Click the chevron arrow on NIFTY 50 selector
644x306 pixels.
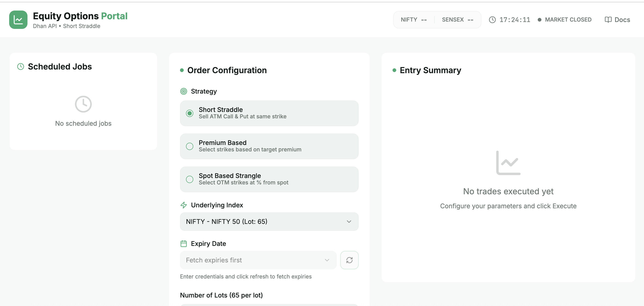point(349,222)
